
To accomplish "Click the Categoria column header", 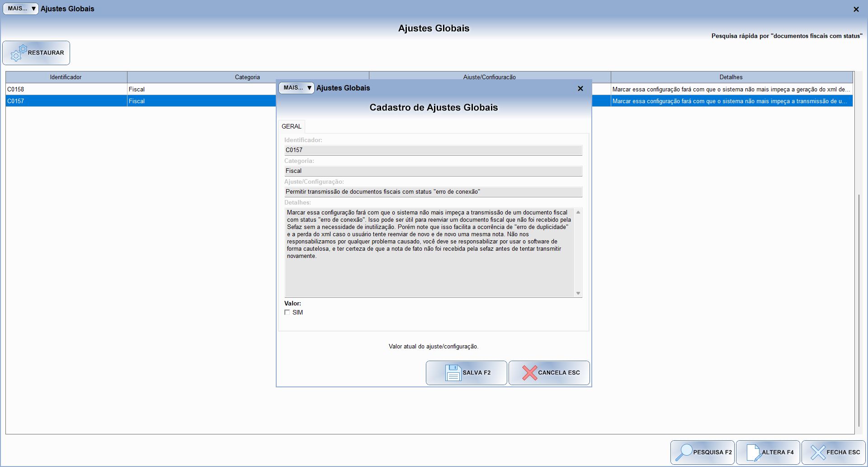I will click(247, 77).
